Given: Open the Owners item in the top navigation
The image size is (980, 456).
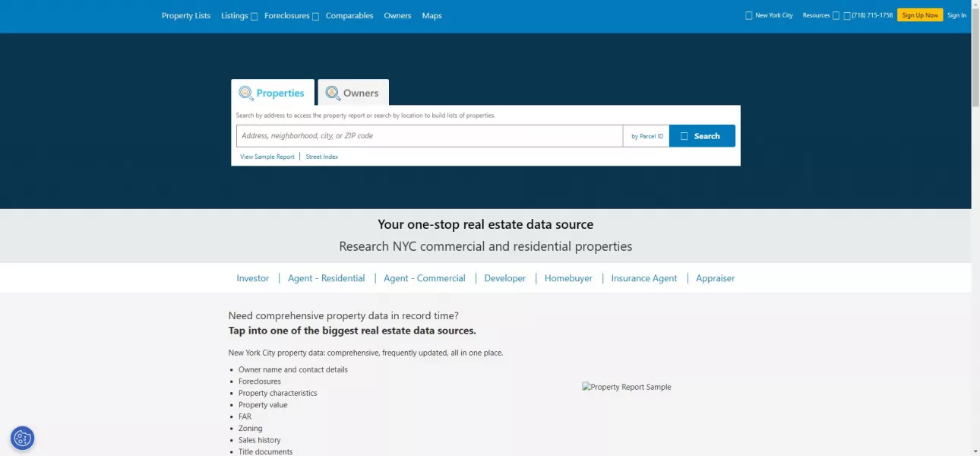Looking at the screenshot, I should [x=397, y=15].
